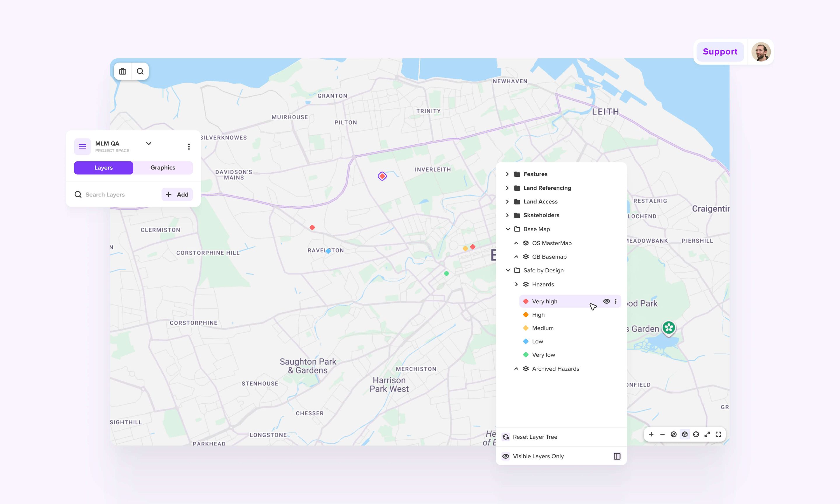Viewport: 840px width, 504px height.
Task: Expand the Features folder
Action: coord(507,174)
